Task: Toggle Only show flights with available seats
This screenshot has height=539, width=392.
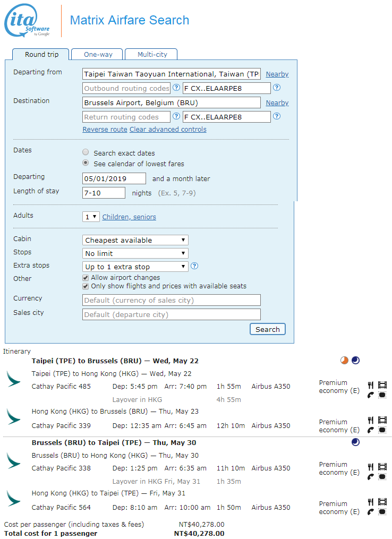Action: (86, 286)
